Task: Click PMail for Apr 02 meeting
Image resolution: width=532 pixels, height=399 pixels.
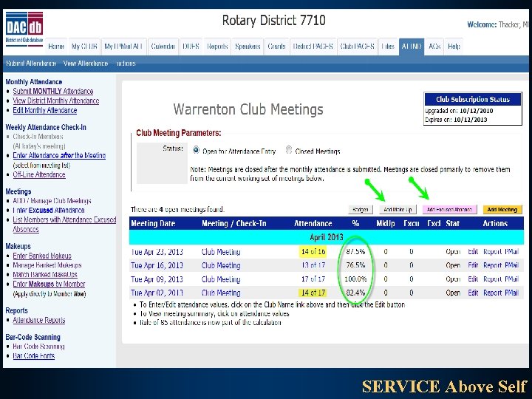Action: coord(511,293)
